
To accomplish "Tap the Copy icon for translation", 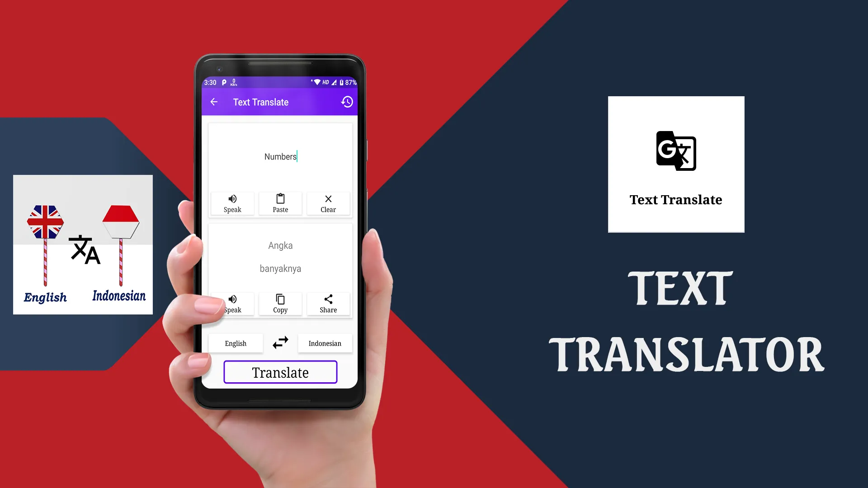I will [x=279, y=303].
